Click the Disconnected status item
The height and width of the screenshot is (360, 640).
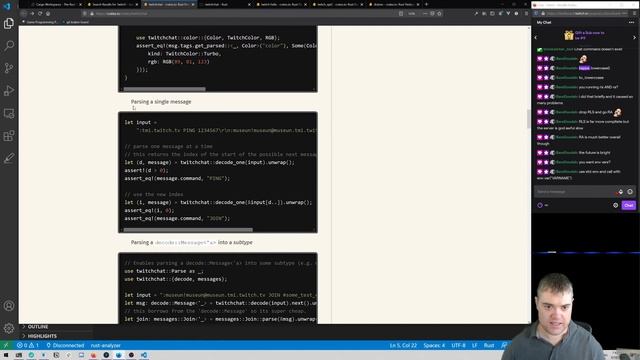pyautogui.click(x=65, y=345)
